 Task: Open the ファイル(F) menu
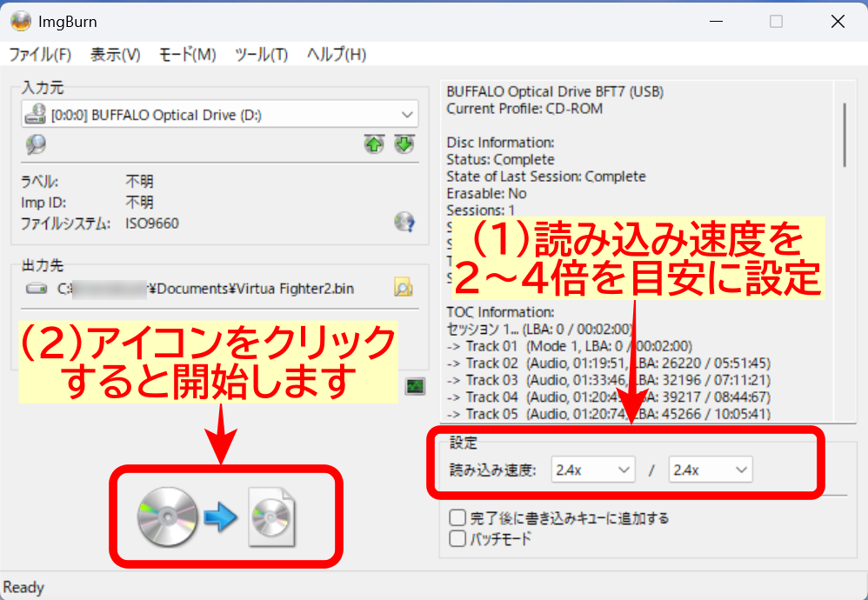40,54
